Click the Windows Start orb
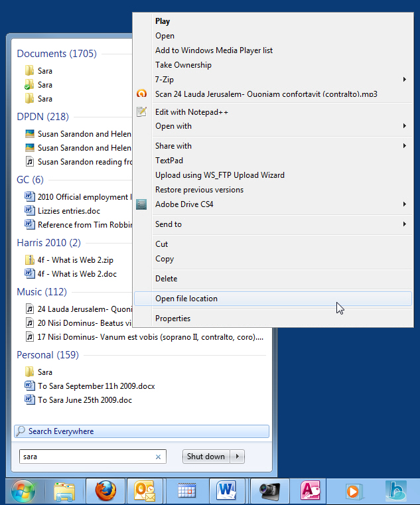This screenshot has height=505, width=420. (23, 492)
